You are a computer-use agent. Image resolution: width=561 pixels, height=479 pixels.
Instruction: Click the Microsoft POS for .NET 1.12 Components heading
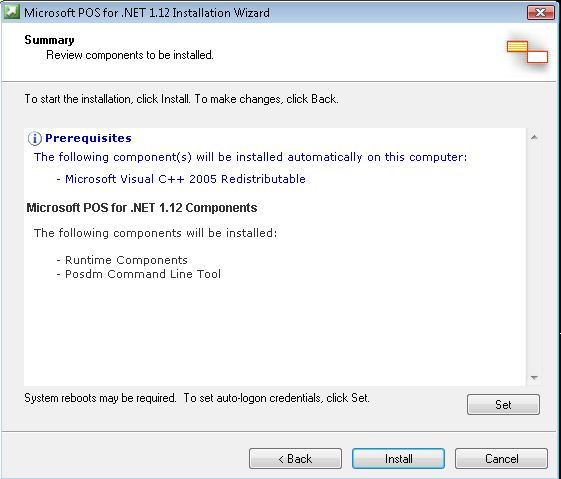coord(142,208)
